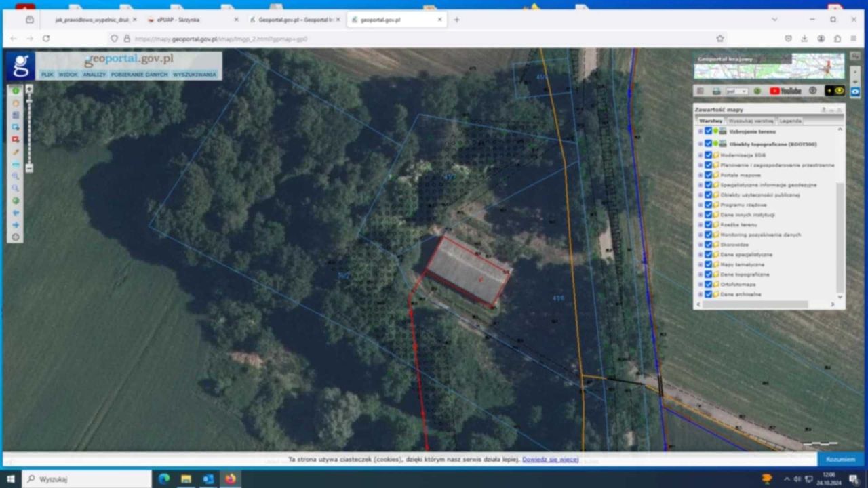868x488 pixels.
Task: Select the pencil drawing tool
Action: 16,152
